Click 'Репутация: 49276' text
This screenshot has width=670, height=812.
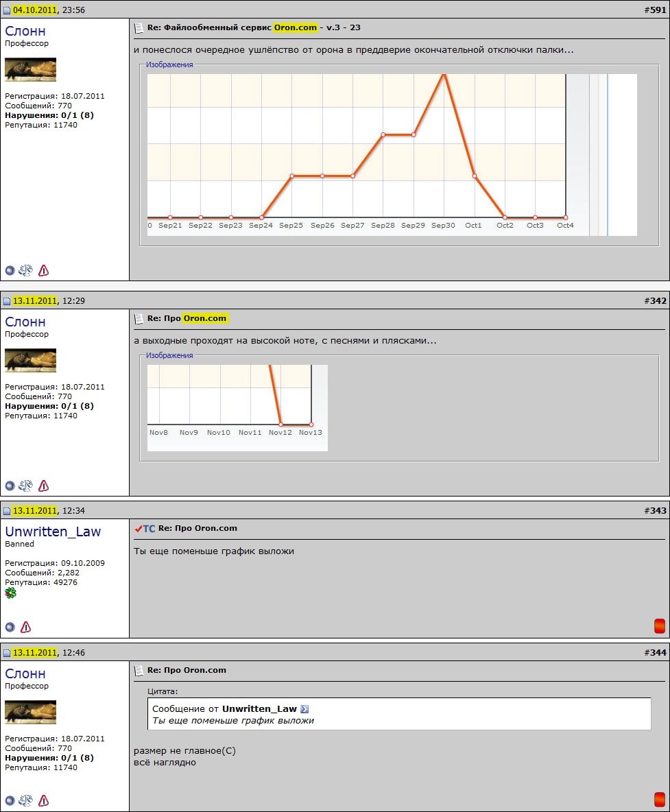(x=41, y=582)
